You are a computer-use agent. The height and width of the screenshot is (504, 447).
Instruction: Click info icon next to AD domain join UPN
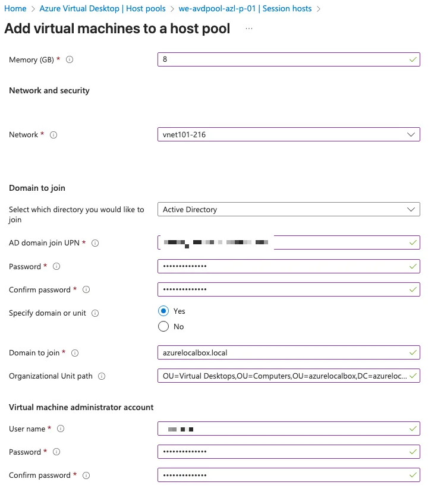(x=95, y=243)
